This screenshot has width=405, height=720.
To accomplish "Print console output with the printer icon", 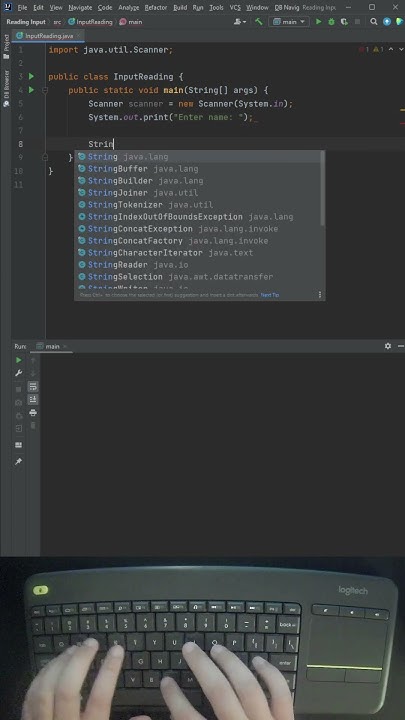I will pyautogui.click(x=33, y=413).
